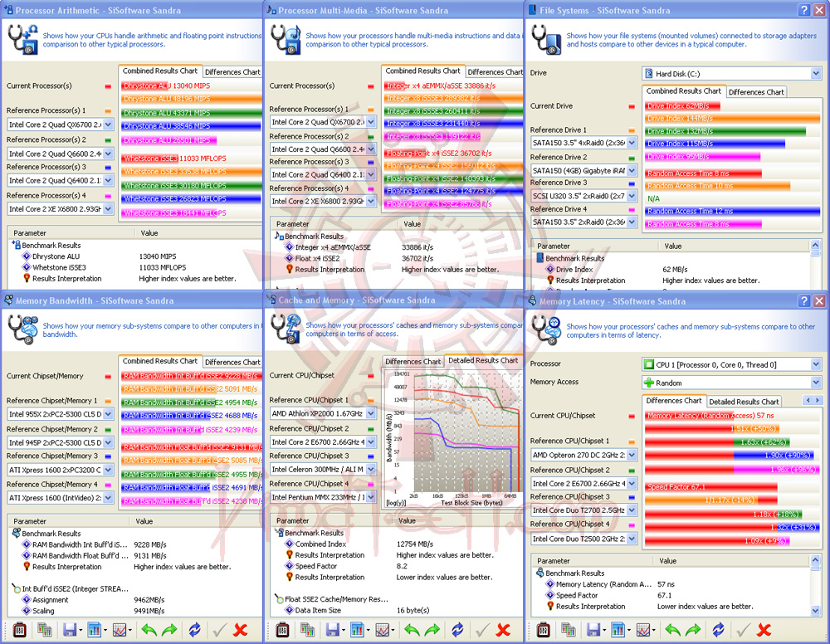Open AMD Athlon XP2000 1.67GHz reference dropdown

371,413
